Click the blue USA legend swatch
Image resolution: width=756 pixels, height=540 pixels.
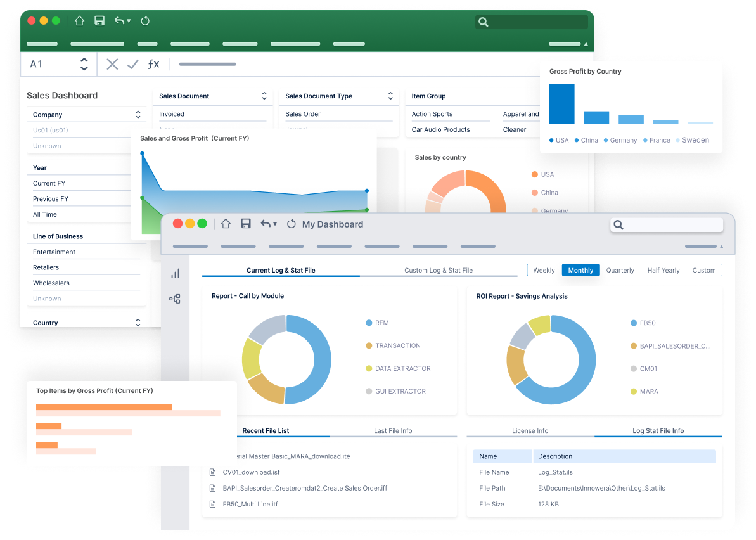click(551, 139)
